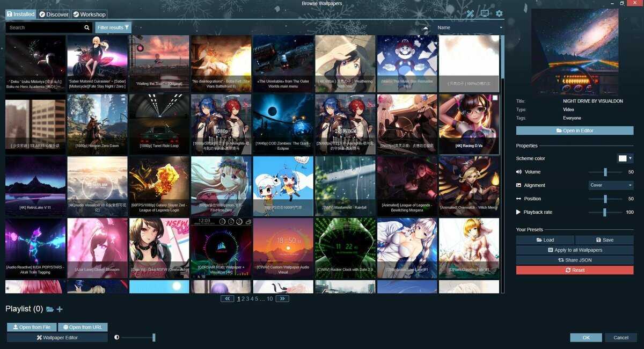Select COD Zombies The Giant Eclipse wallpaper
Viewport: 644px width, 349px height.
[283, 125]
